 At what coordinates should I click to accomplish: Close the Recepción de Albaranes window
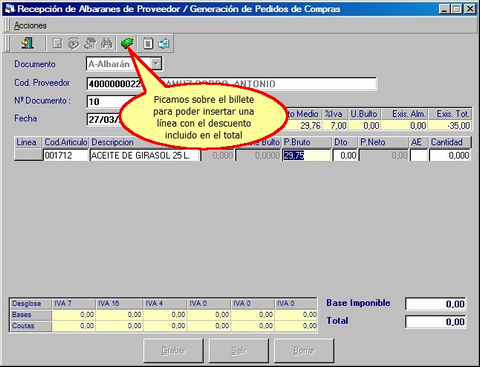(470, 9)
